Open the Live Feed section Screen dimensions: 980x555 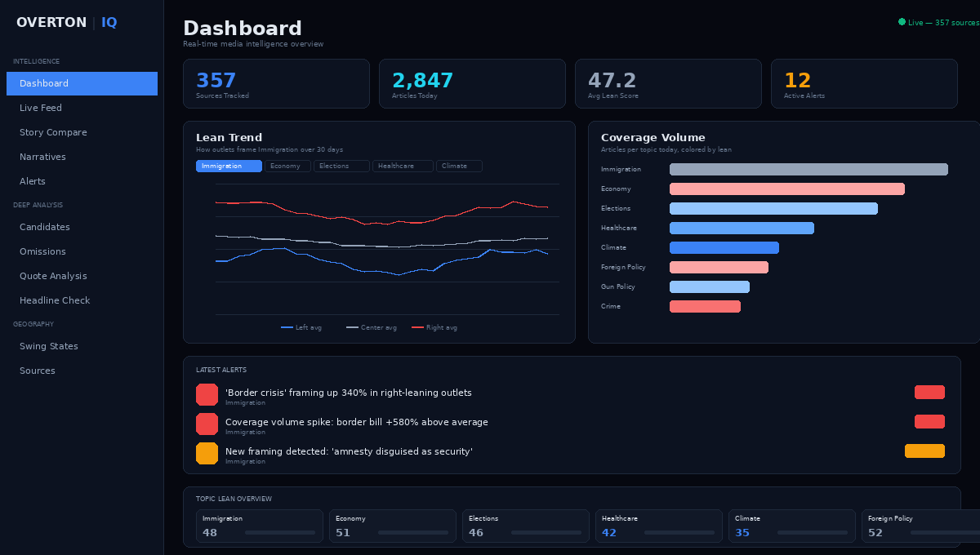pos(40,108)
